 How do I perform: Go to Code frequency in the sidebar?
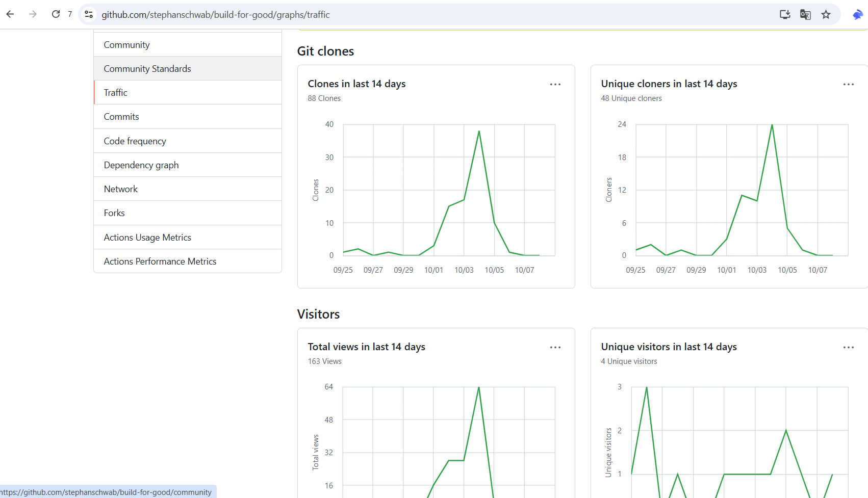pos(135,141)
